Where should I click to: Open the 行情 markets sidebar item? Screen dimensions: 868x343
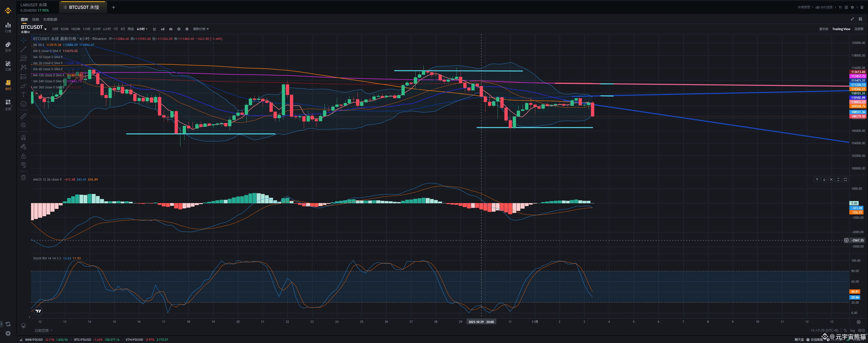coord(8,27)
